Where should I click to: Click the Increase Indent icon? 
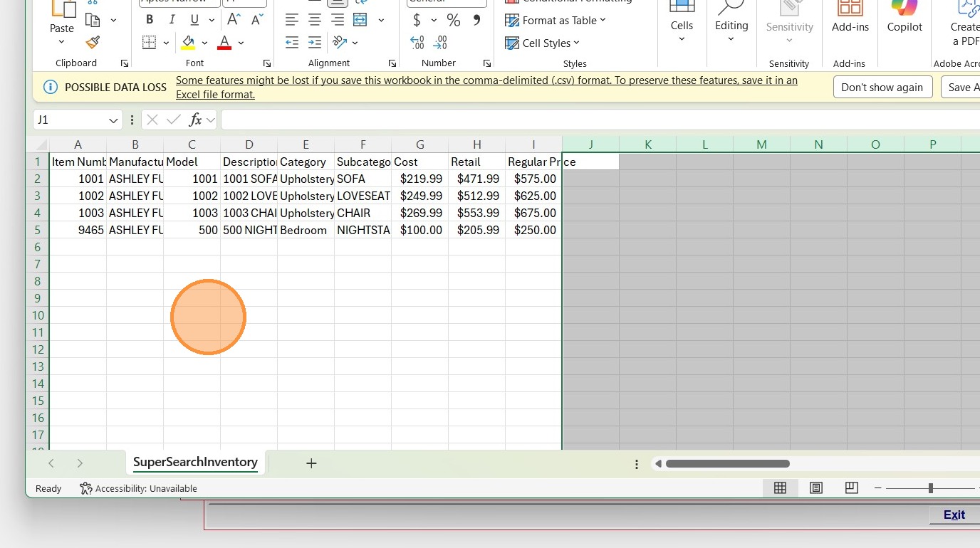click(x=315, y=43)
